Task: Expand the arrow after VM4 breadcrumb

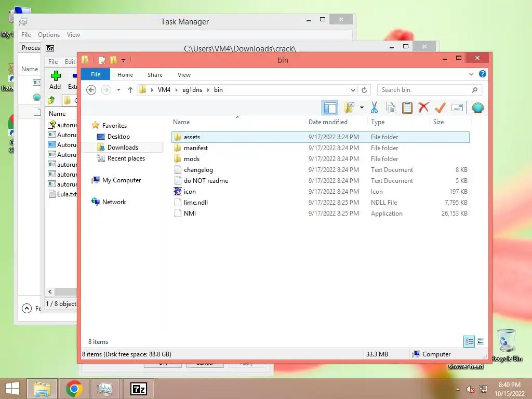Action: point(177,90)
